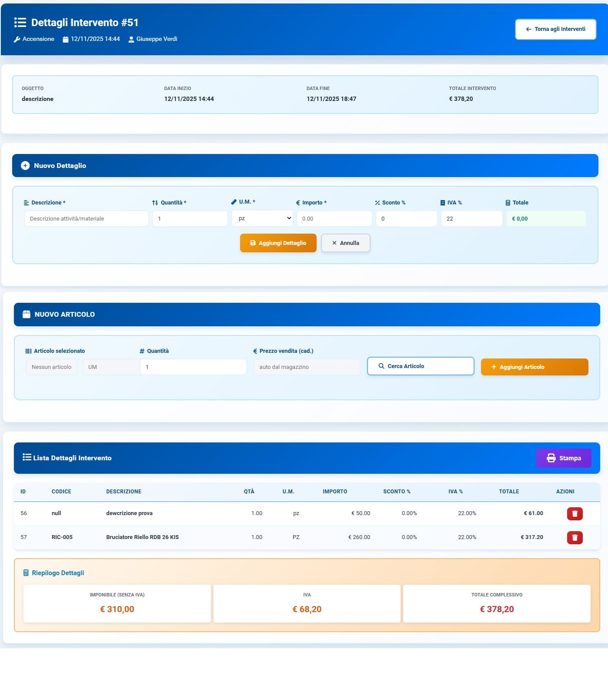Viewport: 608px width, 700px height.
Task: Click the box icon beside NUOVO ARTICOLO
Action: [x=27, y=314]
